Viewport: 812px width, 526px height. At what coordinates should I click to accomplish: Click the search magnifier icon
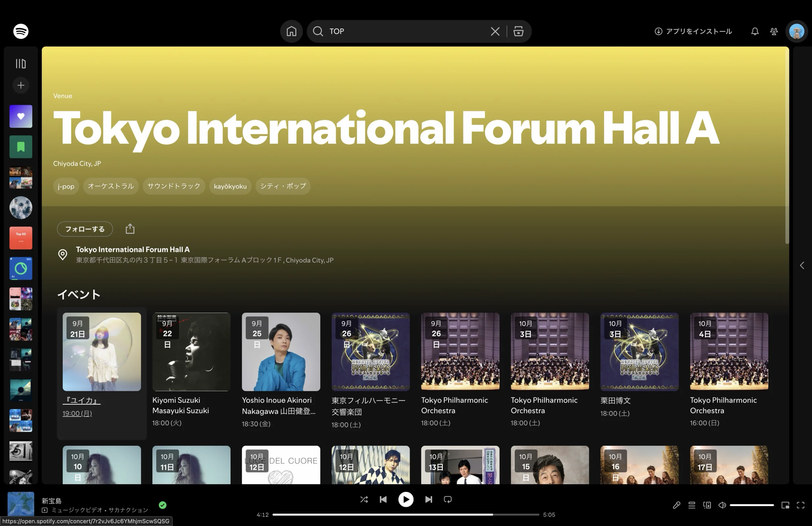[x=318, y=32]
